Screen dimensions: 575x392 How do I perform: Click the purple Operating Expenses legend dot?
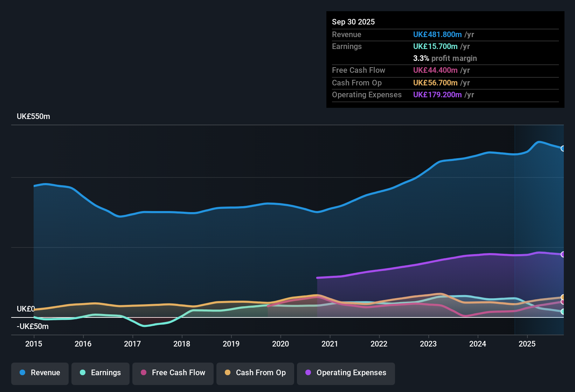coord(308,373)
